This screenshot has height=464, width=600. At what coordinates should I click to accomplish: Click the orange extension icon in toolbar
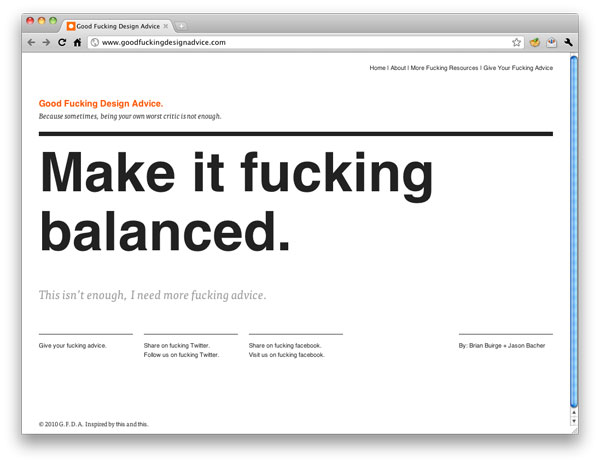coord(535,42)
